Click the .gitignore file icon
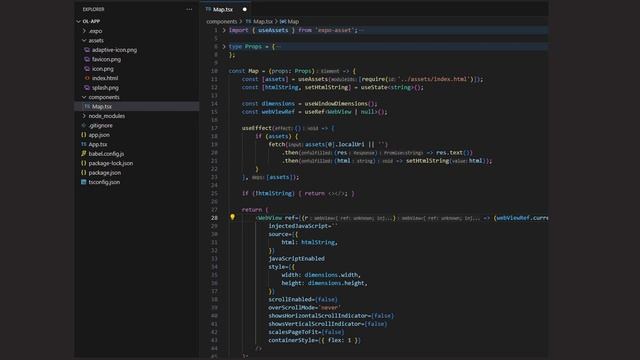The height and width of the screenshot is (360, 640). [x=84, y=125]
